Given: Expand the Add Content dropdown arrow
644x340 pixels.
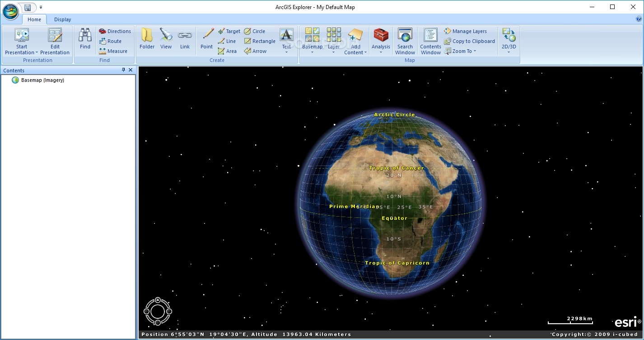Looking at the screenshot, I should 365,53.
